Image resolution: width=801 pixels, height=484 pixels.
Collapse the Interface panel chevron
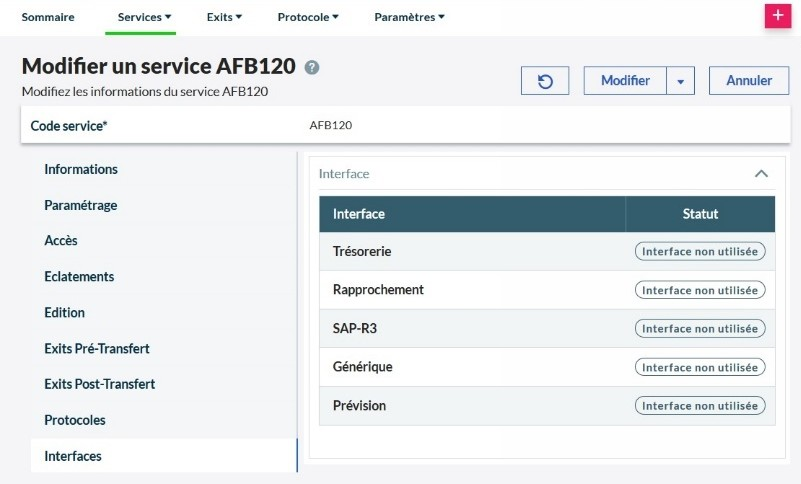pyautogui.click(x=761, y=174)
